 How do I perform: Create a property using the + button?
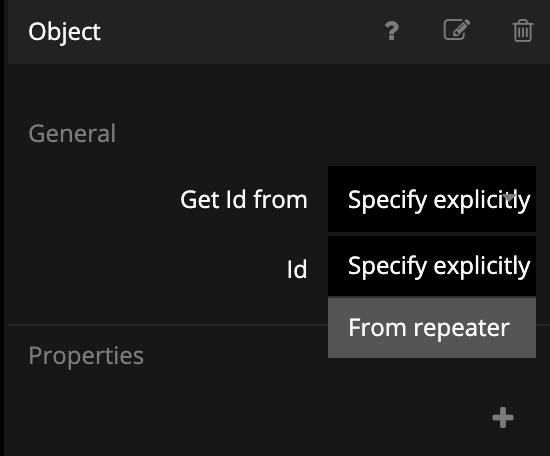503,417
